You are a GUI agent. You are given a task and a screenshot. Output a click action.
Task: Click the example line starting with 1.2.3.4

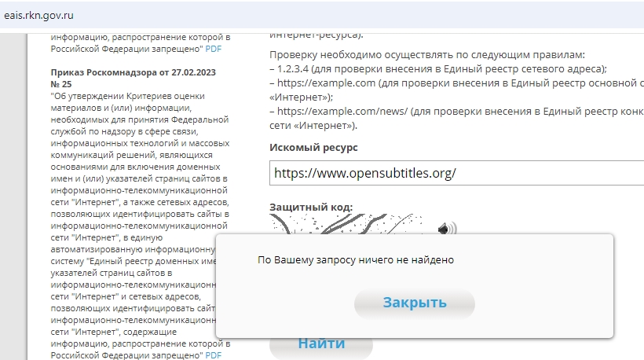[438, 68]
